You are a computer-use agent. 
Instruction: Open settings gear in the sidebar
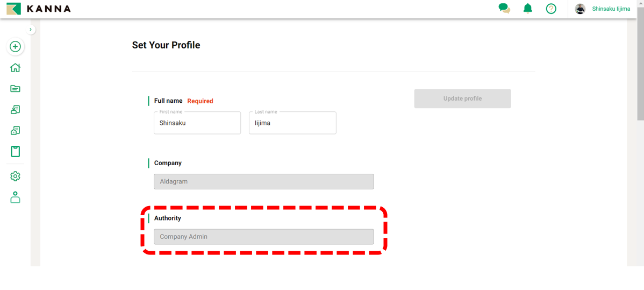point(15,176)
